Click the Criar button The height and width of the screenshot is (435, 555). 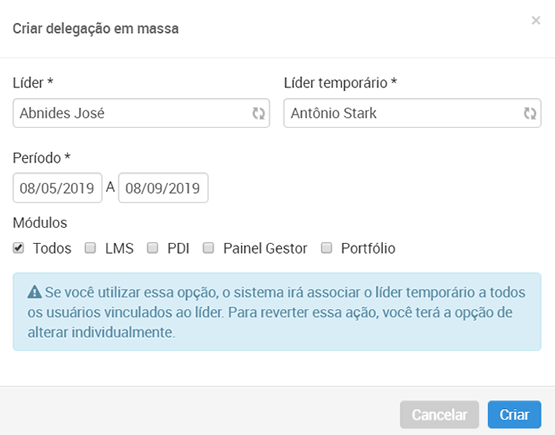pos(514,414)
